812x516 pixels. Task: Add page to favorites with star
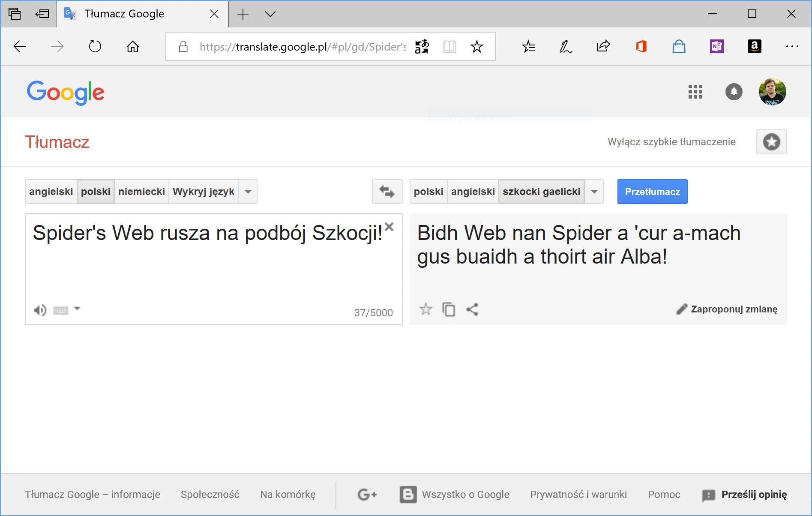coord(476,46)
